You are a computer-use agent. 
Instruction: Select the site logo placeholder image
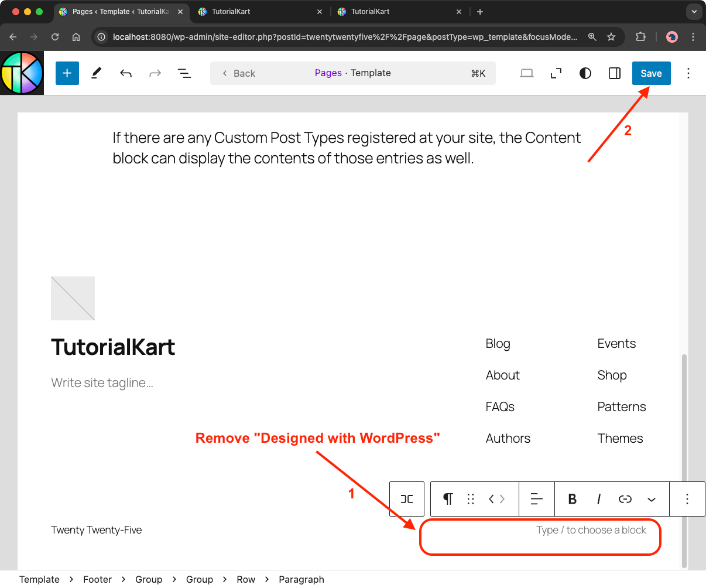pyautogui.click(x=73, y=299)
